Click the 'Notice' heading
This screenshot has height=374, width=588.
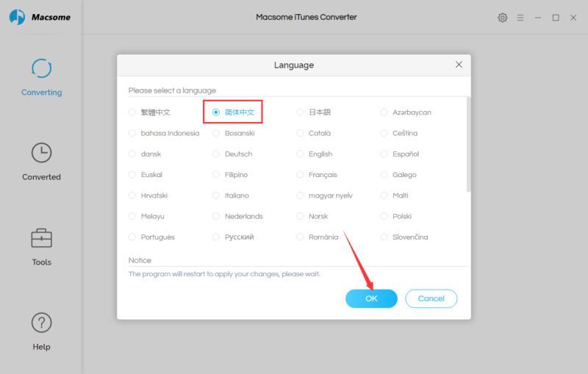(140, 260)
